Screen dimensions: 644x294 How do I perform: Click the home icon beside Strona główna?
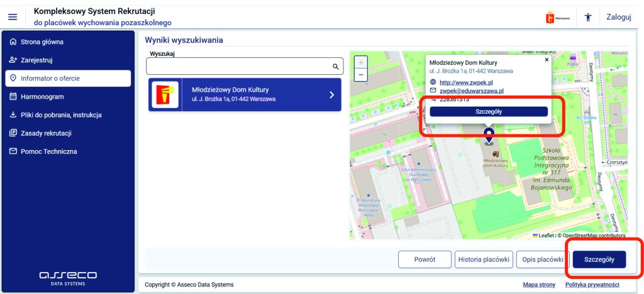tap(13, 42)
